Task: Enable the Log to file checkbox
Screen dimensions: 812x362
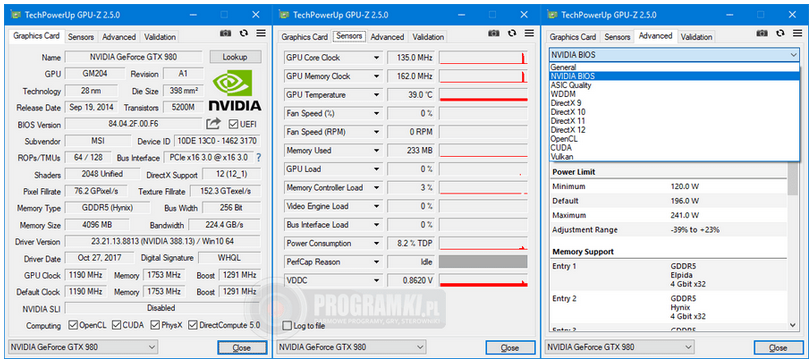Action: click(287, 326)
